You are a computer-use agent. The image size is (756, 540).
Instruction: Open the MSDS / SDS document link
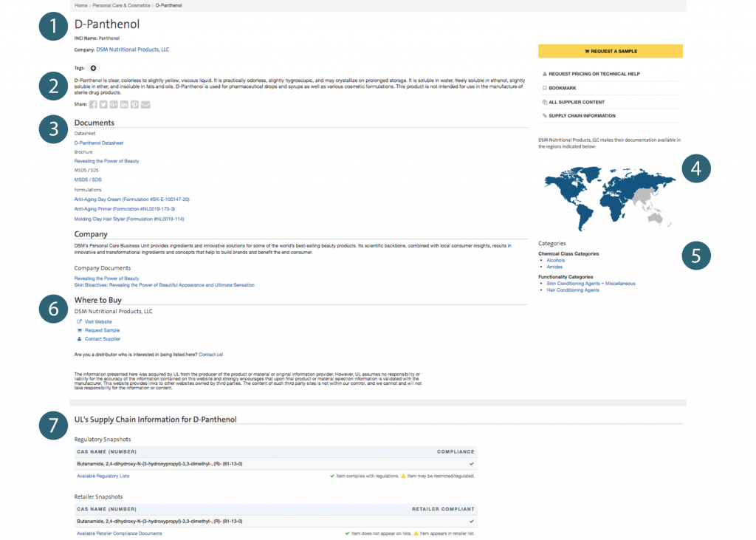click(88, 180)
